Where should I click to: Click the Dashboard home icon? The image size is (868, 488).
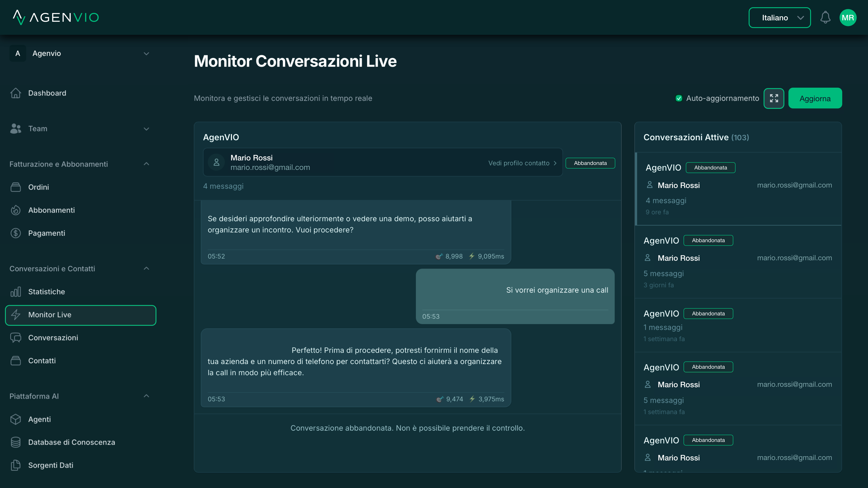pos(16,93)
